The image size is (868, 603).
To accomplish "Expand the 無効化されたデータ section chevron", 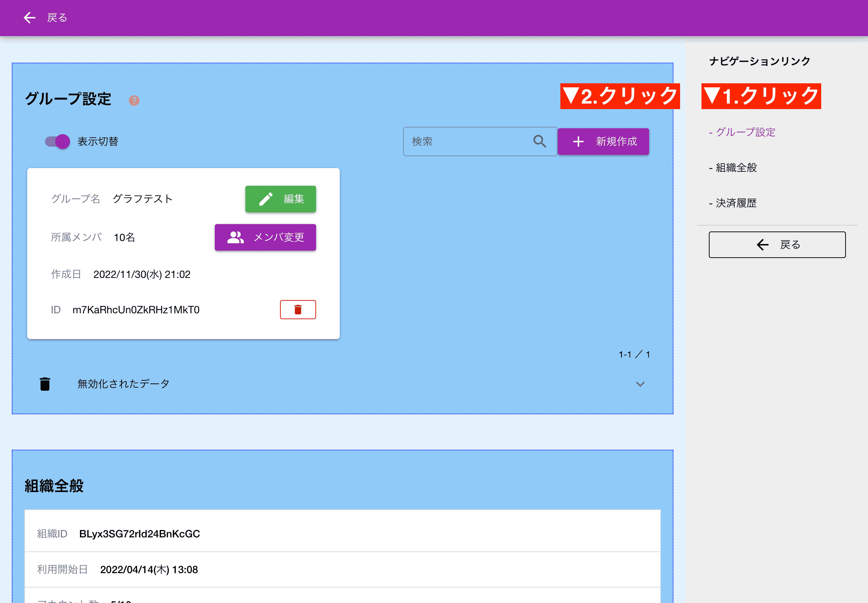I will (640, 384).
